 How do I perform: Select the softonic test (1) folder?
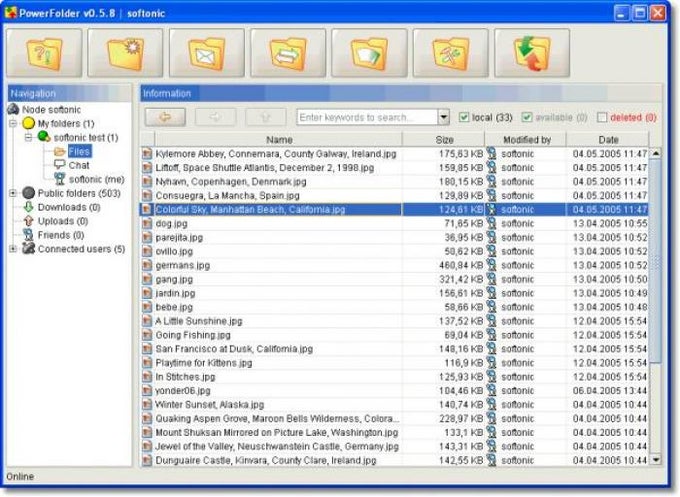[86, 137]
